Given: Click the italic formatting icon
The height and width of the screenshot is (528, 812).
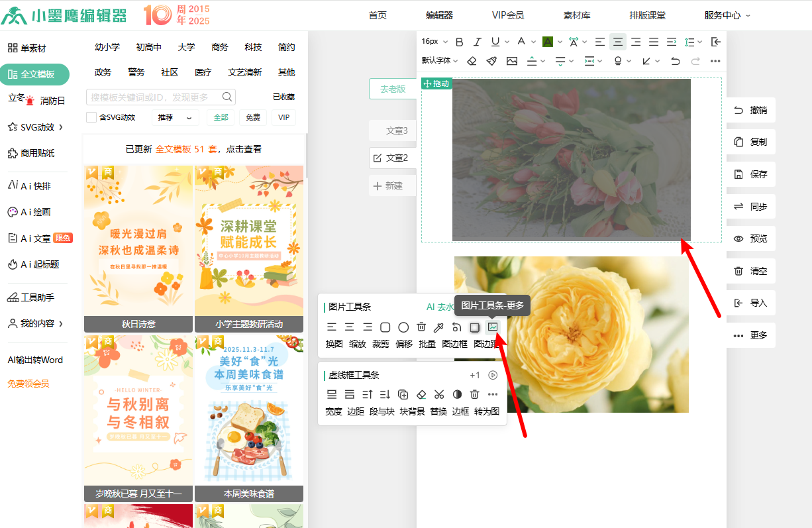Looking at the screenshot, I should tap(477, 42).
